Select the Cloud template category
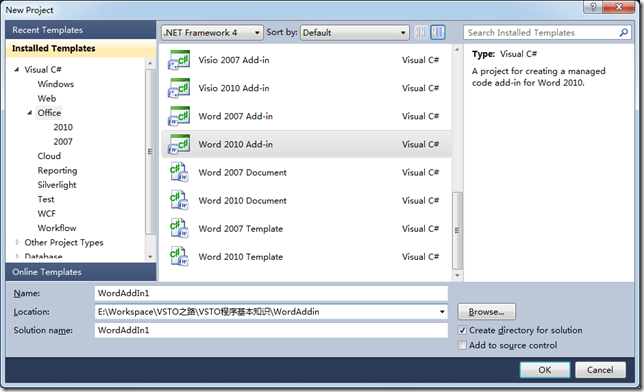Viewport: 644px width, 392px height. click(x=49, y=156)
